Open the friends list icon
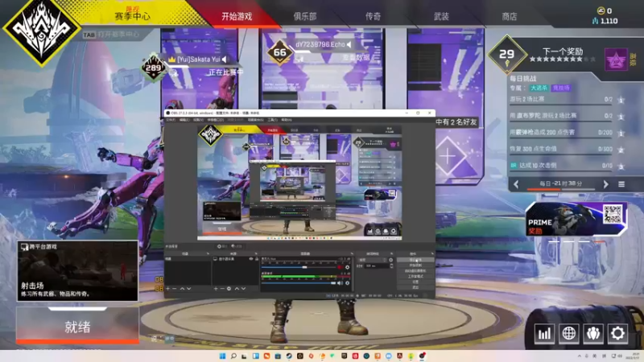 [593, 333]
